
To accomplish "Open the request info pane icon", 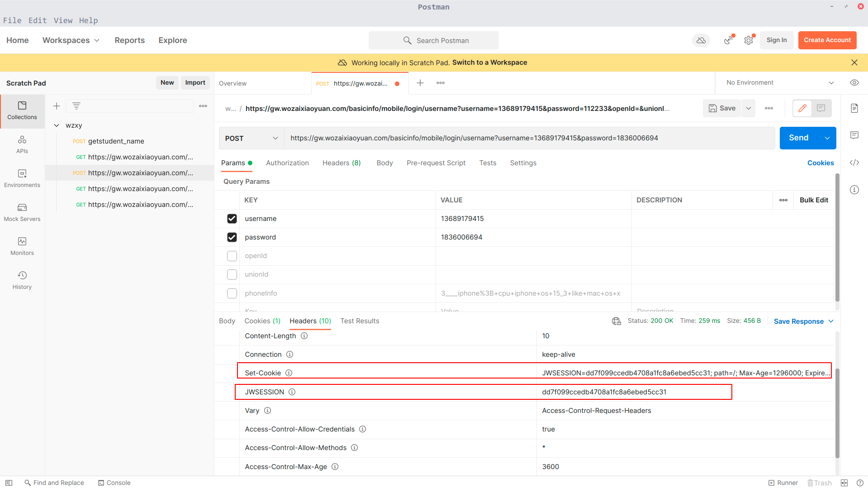I will 854,190.
